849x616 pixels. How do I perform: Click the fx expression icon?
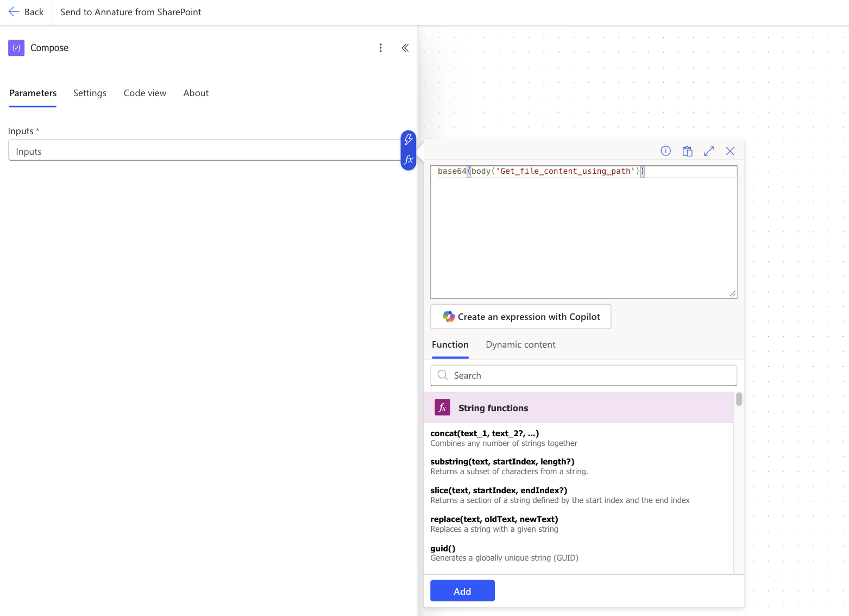coord(408,160)
